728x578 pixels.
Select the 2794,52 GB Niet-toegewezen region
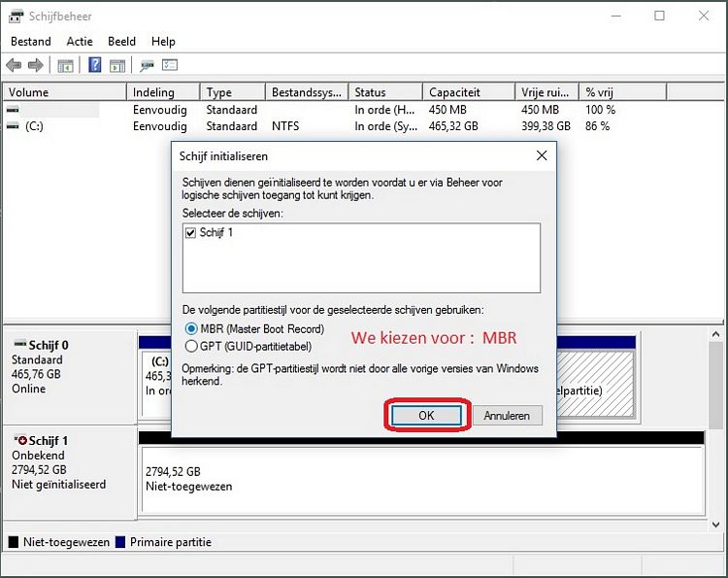tap(423, 480)
